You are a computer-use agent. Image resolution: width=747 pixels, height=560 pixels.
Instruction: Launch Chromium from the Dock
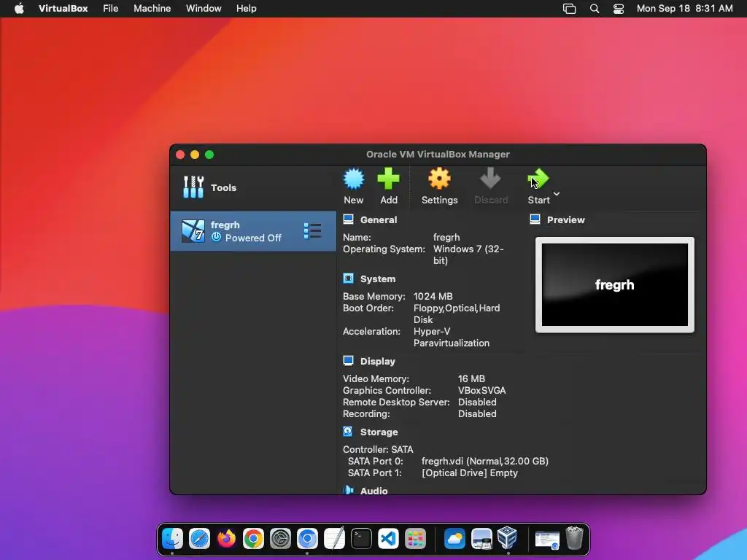point(307,539)
